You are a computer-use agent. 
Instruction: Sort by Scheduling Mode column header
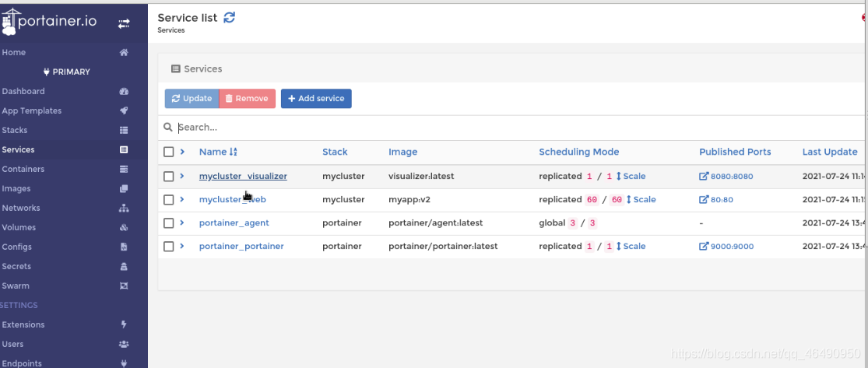(579, 152)
